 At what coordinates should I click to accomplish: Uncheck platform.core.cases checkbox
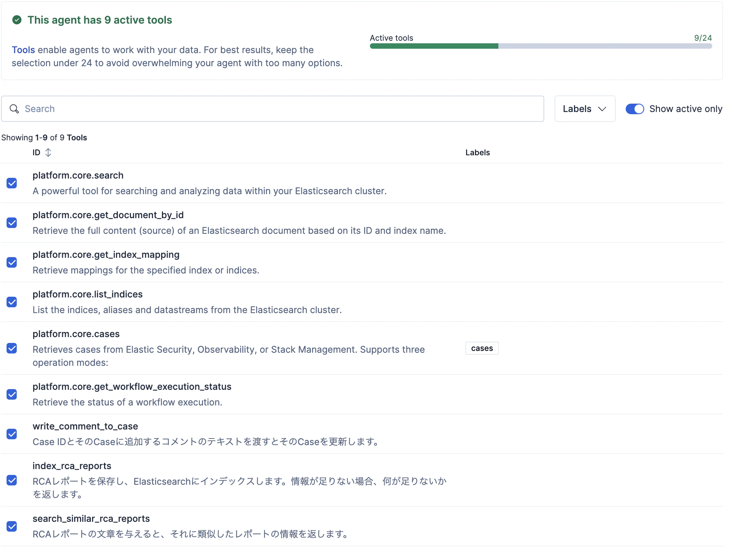(12, 348)
